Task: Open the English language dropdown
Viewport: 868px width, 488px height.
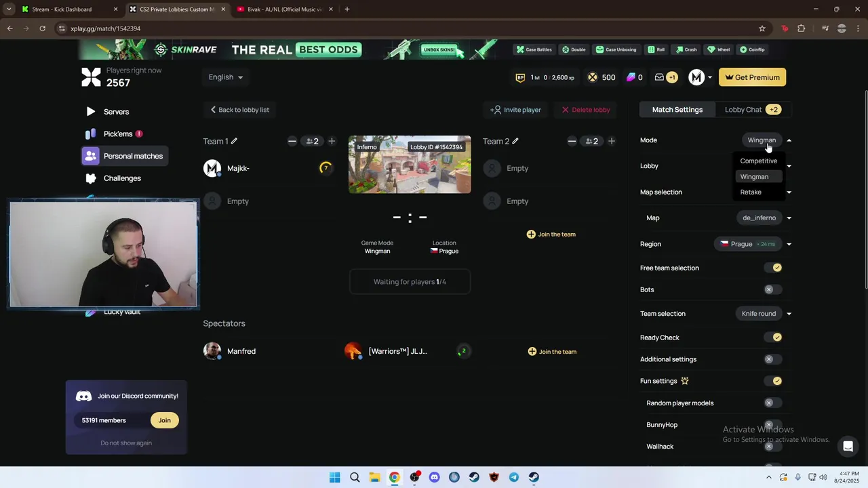Action: tap(226, 77)
